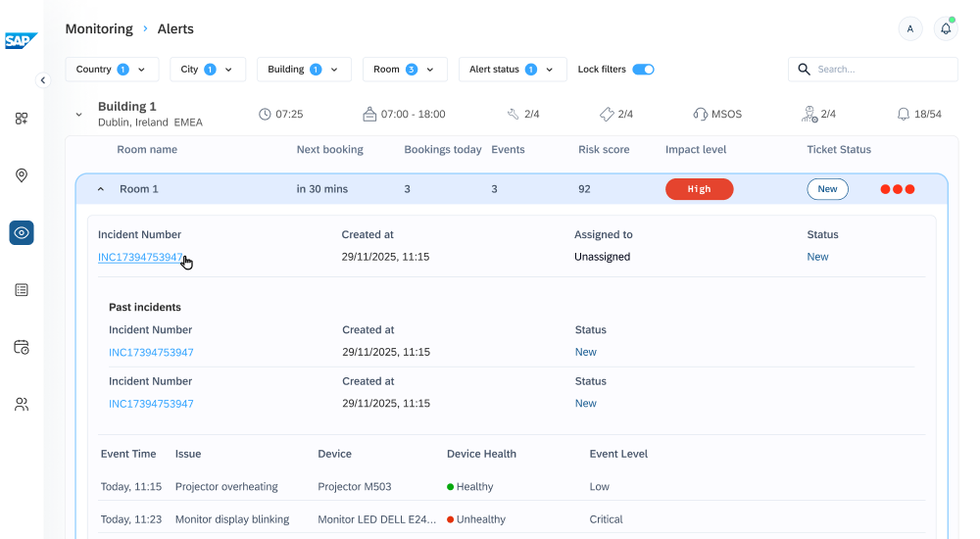Click the Unassigned value
The height and width of the screenshot is (539, 980).
tap(603, 257)
